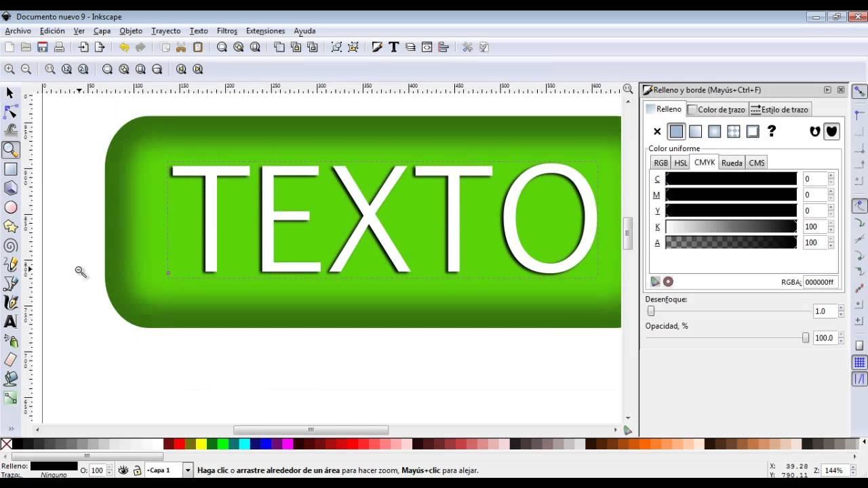Select the Selector arrow tool
This screenshot has height=488, width=868.
(10, 93)
